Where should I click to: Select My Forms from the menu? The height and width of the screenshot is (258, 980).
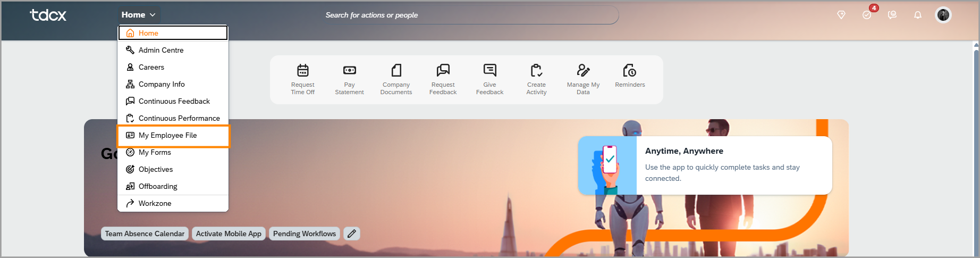pyautogui.click(x=173, y=152)
